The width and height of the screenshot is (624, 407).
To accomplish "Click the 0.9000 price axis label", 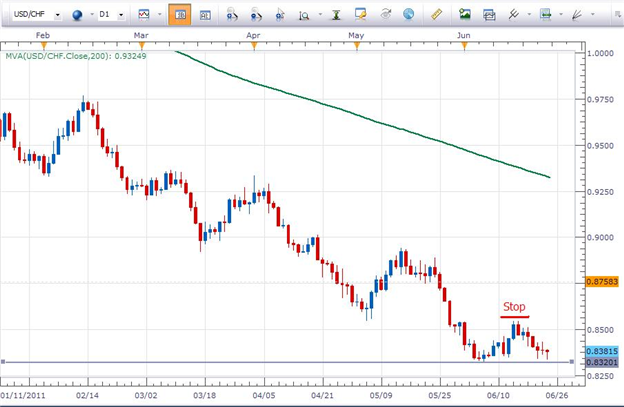I will click(x=601, y=238).
